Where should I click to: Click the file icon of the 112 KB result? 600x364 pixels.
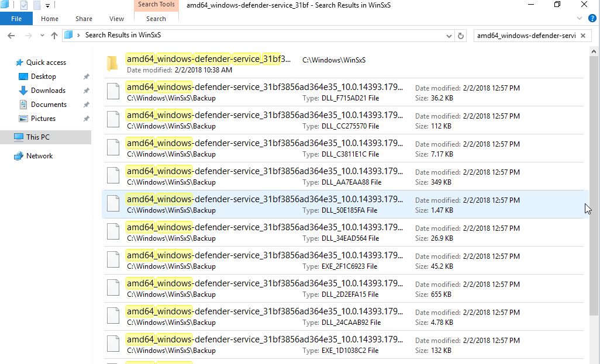coord(113,119)
